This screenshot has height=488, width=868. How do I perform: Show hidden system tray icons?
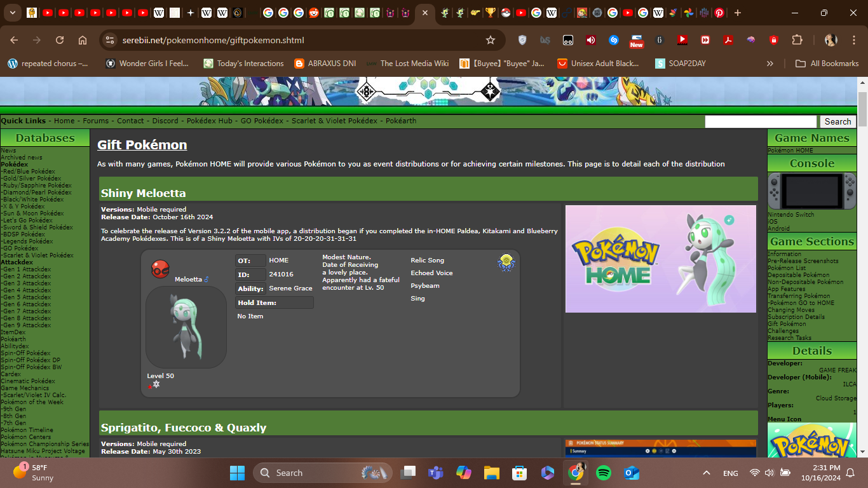tap(706, 473)
